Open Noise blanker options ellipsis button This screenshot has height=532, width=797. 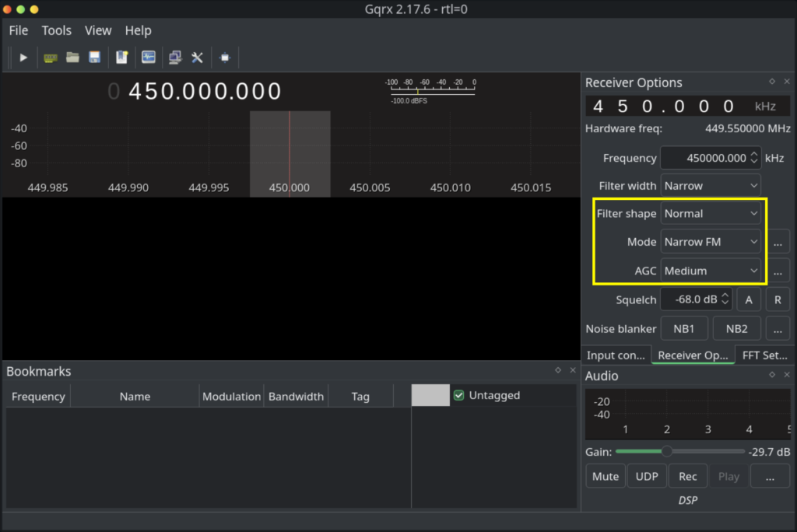tap(778, 329)
